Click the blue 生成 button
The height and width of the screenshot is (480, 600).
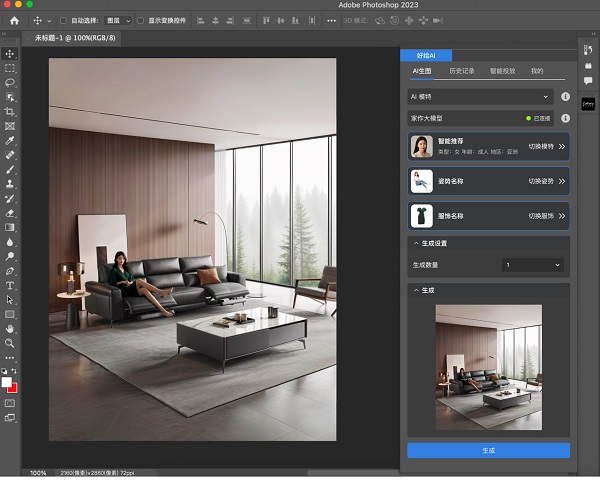(488, 451)
